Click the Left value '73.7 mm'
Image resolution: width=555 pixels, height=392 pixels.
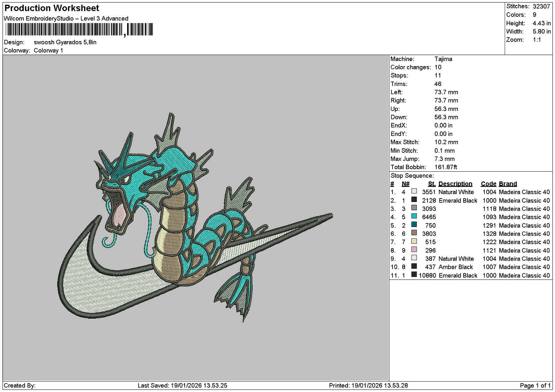click(x=446, y=92)
